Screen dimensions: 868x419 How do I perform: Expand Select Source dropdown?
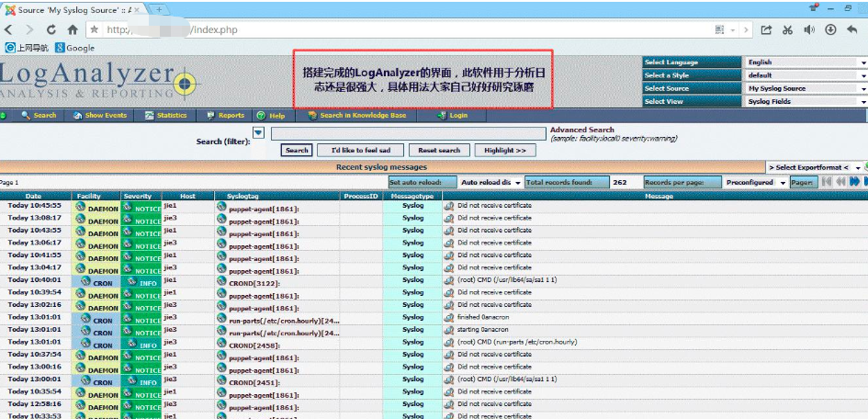806,88
